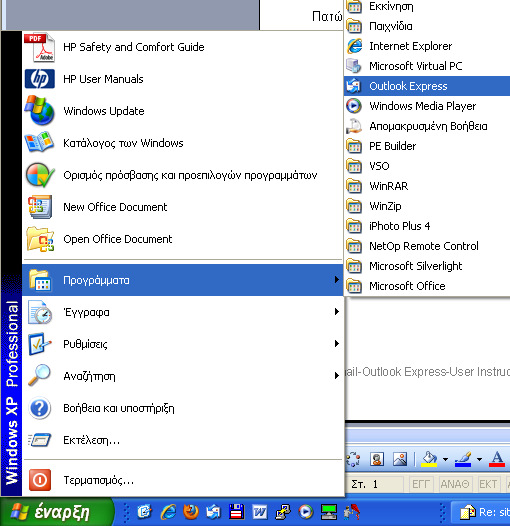Image resolution: width=510 pixels, height=526 pixels.
Task: Launch Microsoft Virtual PC
Action: coord(427,66)
